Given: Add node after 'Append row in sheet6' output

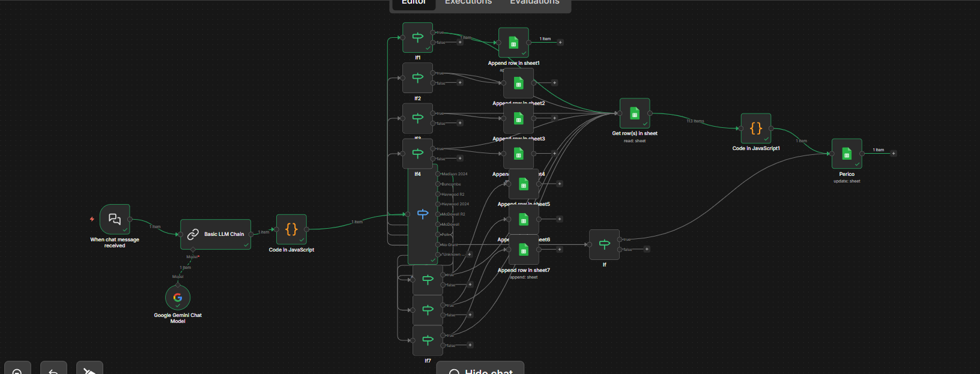Looking at the screenshot, I should pyautogui.click(x=560, y=219).
